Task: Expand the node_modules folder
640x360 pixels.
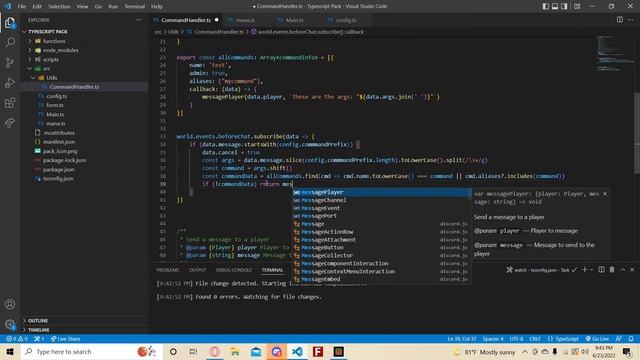Action: click(x=84, y=50)
